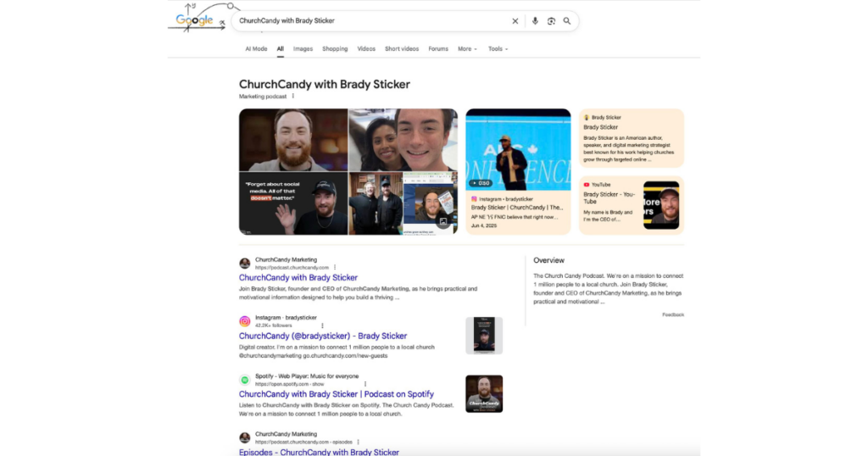Open the Short videos tab
The width and height of the screenshot is (868, 456).
[x=402, y=48]
